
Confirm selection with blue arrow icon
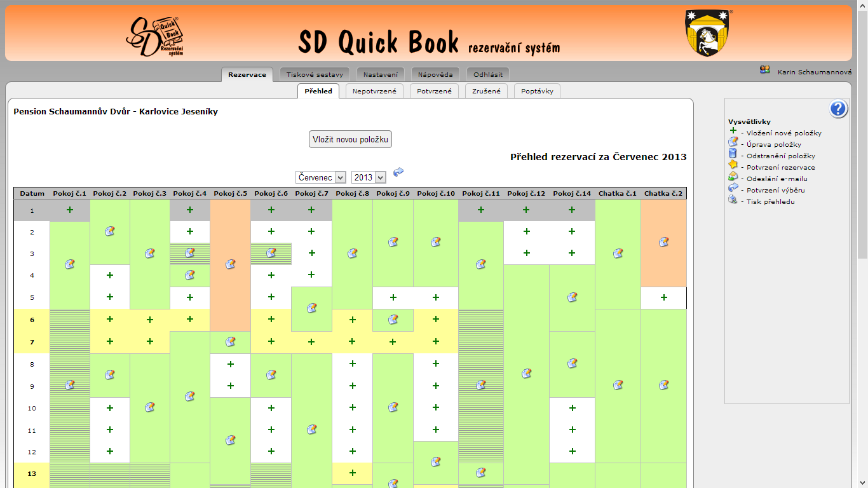point(398,172)
